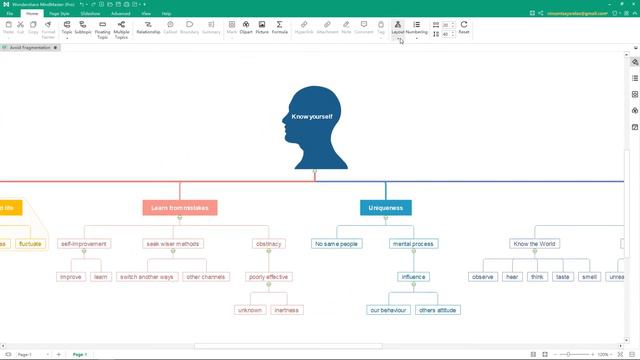Select the poorly effective subtopic
This screenshot has height=360, width=640.
point(269,277)
